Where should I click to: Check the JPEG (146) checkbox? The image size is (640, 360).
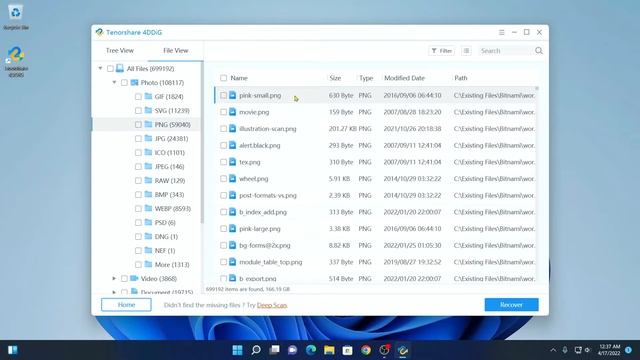coord(138,167)
